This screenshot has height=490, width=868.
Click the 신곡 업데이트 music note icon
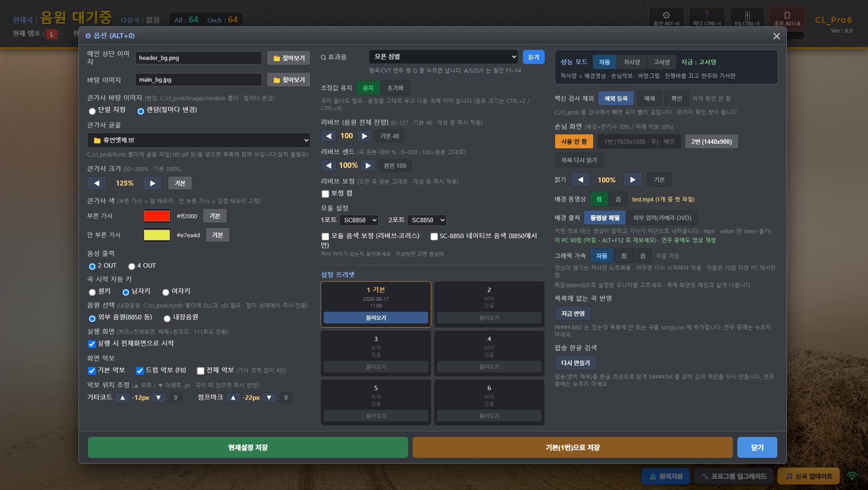click(789, 476)
